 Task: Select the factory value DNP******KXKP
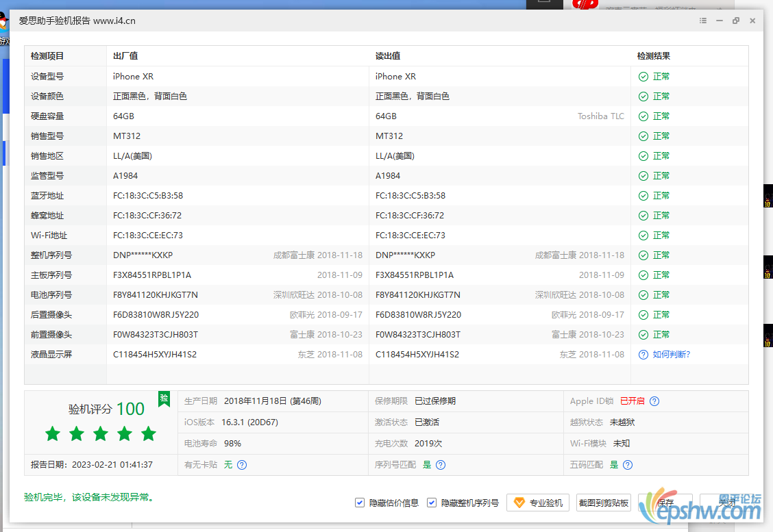(143, 255)
